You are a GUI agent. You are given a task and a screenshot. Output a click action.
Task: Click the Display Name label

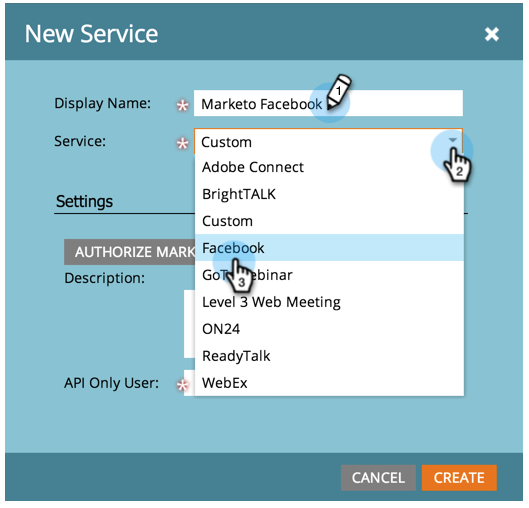click(103, 103)
